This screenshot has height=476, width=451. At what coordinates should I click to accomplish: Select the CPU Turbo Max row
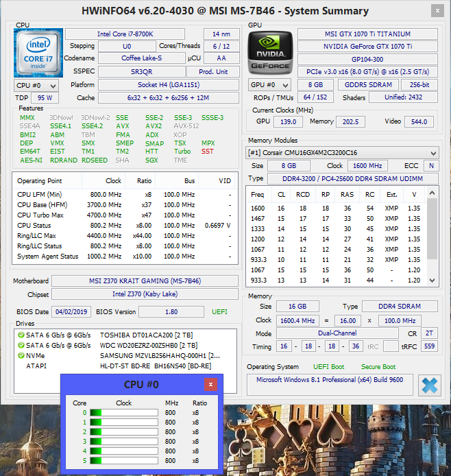124,215
